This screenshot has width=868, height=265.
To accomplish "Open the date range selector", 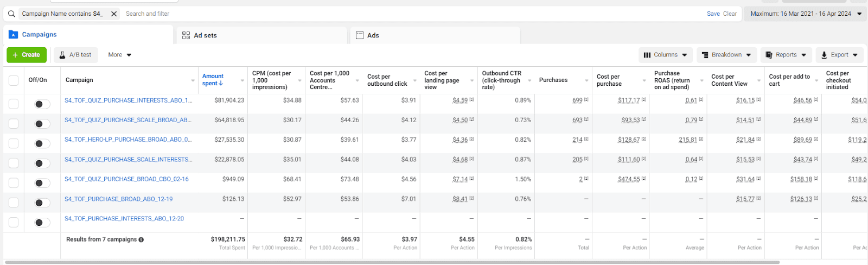I will coord(806,14).
